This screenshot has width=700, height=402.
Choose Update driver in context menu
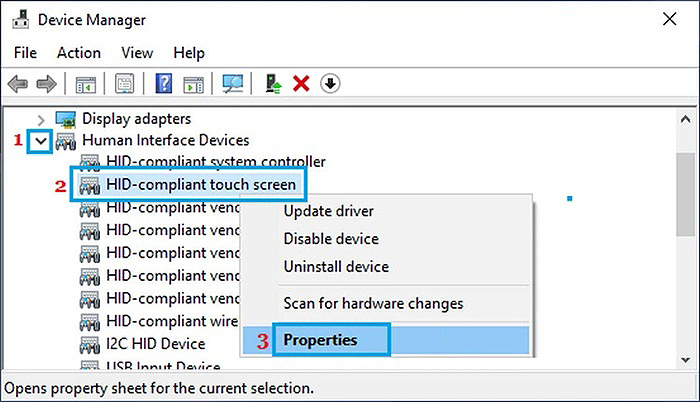coord(329,211)
